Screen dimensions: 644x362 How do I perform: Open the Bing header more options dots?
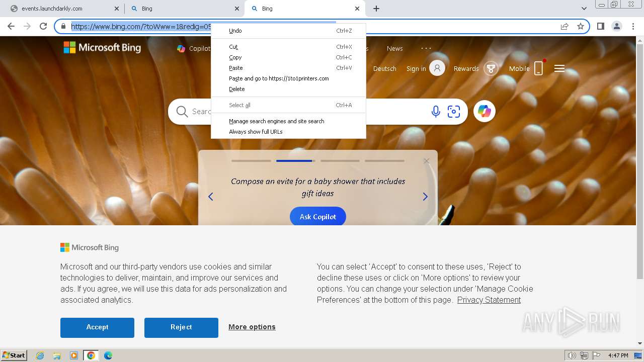426,48
